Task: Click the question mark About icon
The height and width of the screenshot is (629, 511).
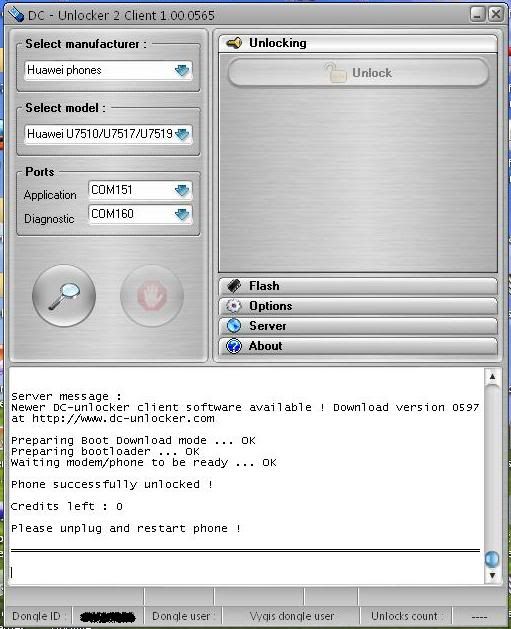Action: (x=234, y=346)
